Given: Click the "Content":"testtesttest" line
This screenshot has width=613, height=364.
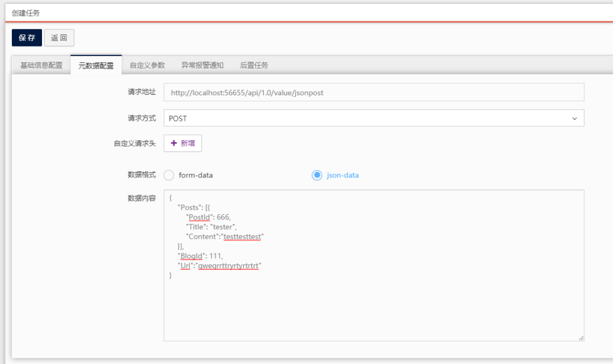Looking at the screenshot, I should tap(225, 236).
